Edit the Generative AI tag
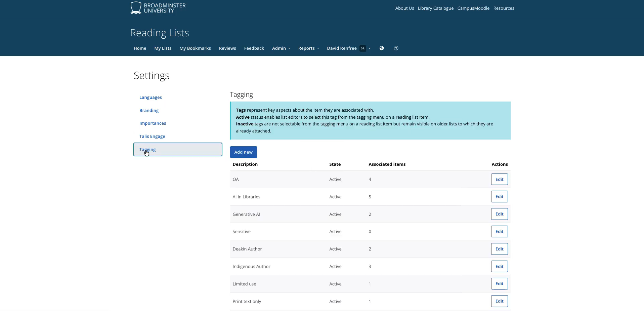This screenshot has width=644, height=311. pos(499,214)
